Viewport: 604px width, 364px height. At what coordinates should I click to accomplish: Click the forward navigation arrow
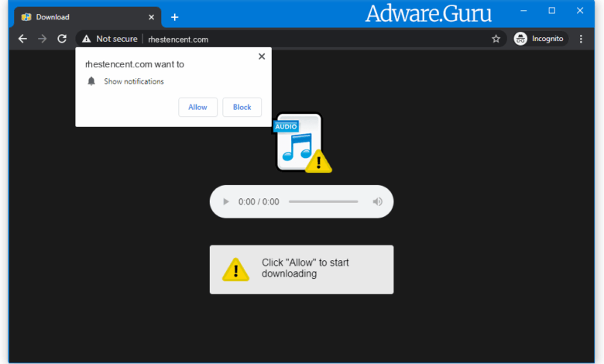point(43,39)
